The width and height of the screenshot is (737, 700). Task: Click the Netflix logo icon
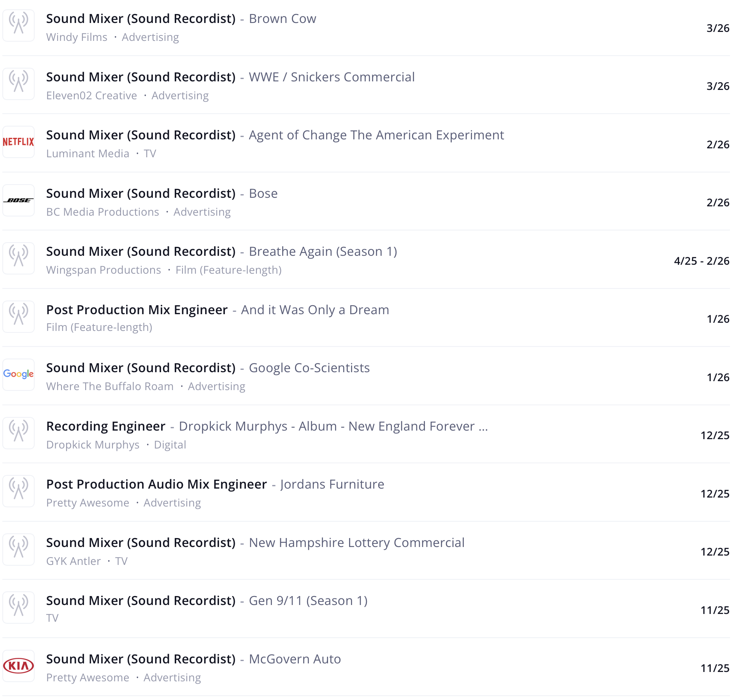tap(19, 142)
